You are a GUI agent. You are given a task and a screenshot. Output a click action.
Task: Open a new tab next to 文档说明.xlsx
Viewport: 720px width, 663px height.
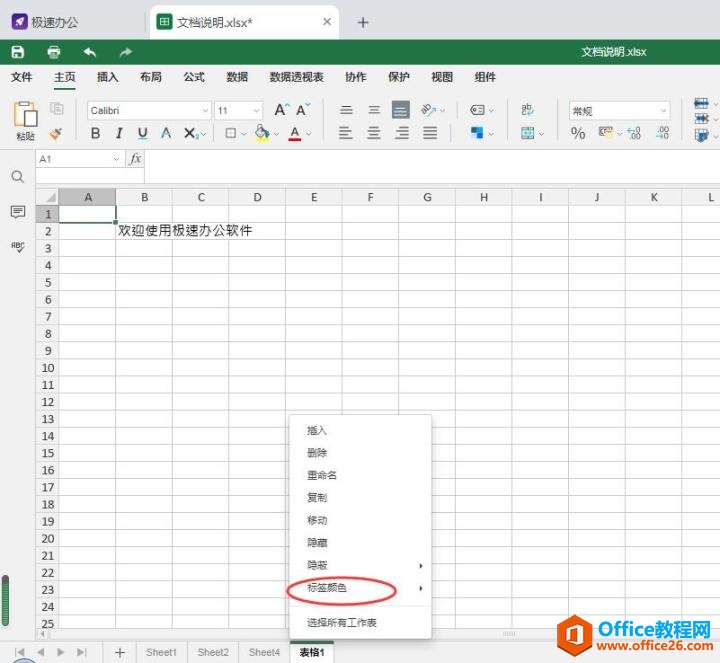363,22
